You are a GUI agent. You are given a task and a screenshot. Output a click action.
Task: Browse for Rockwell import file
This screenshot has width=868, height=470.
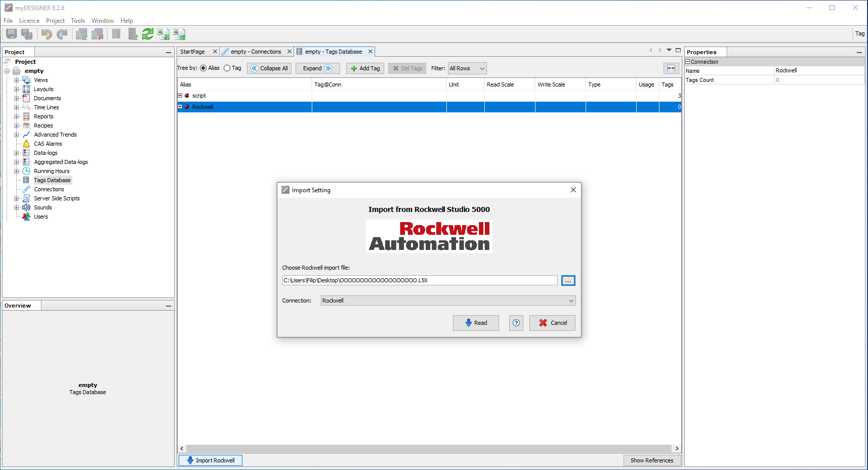(x=568, y=281)
